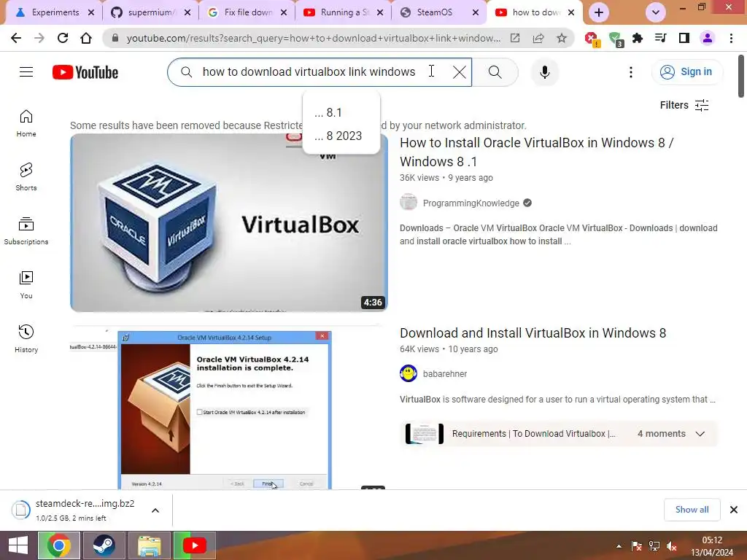Close the Experiments tab

(x=91, y=12)
